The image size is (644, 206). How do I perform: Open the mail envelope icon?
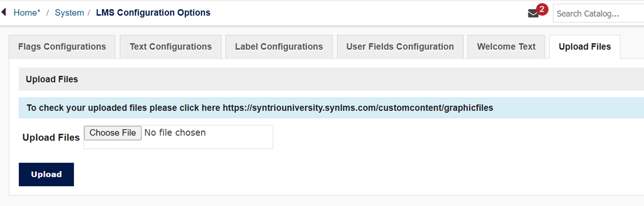pos(533,14)
